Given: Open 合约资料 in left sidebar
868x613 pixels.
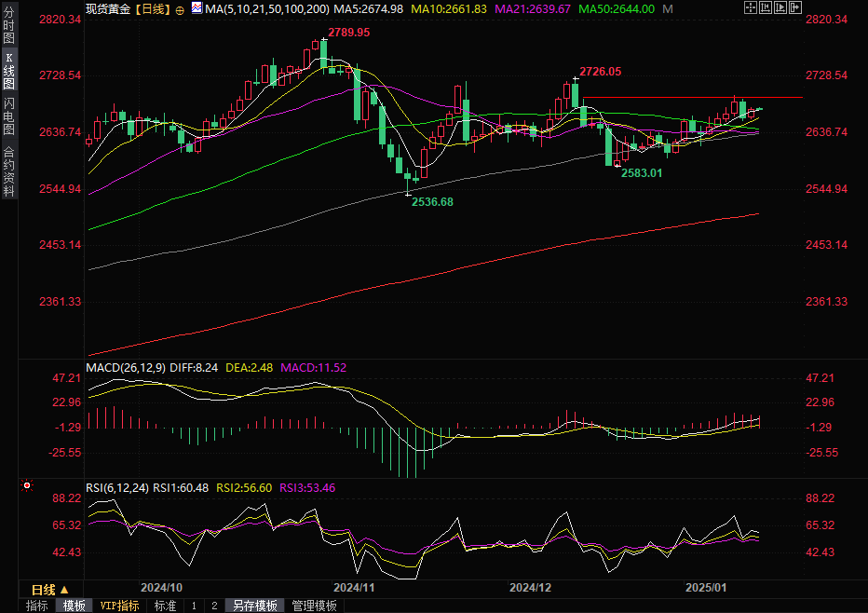Looking at the screenshot, I should point(8,171).
